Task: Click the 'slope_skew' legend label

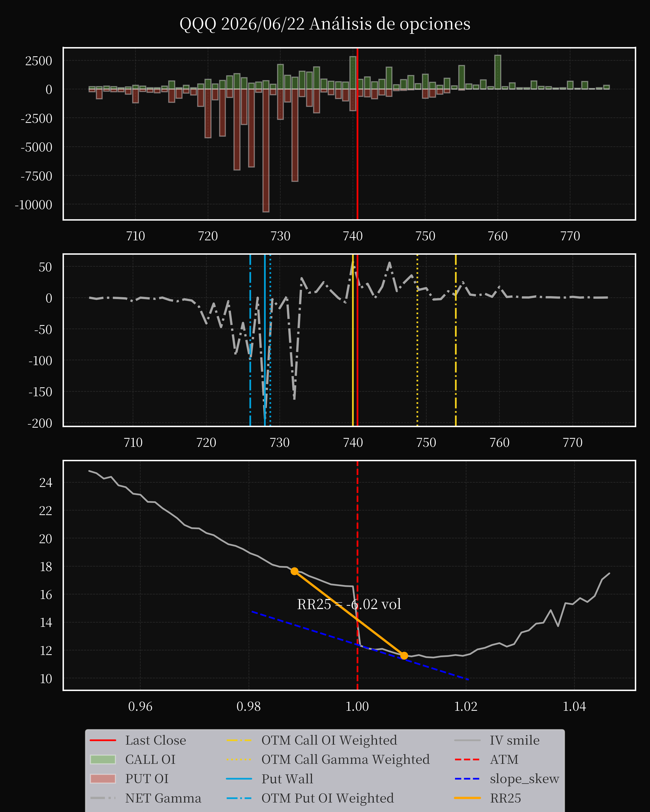Action: pyautogui.click(x=525, y=778)
